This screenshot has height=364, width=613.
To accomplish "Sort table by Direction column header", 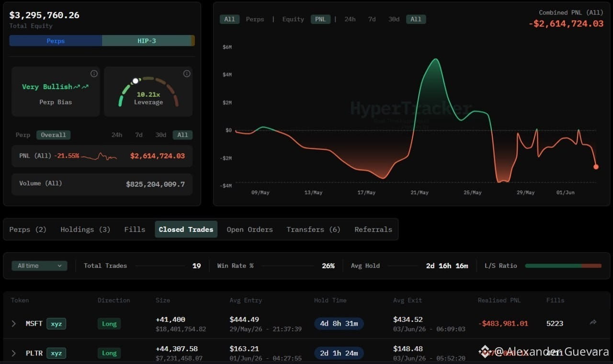I will pos(114,300).
